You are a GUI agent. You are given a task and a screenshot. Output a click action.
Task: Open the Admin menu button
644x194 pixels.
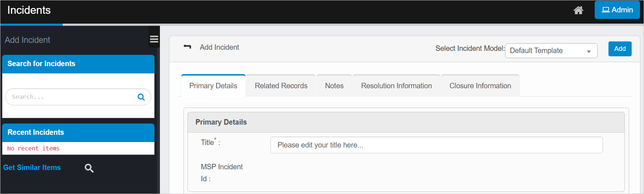point(617,10)
